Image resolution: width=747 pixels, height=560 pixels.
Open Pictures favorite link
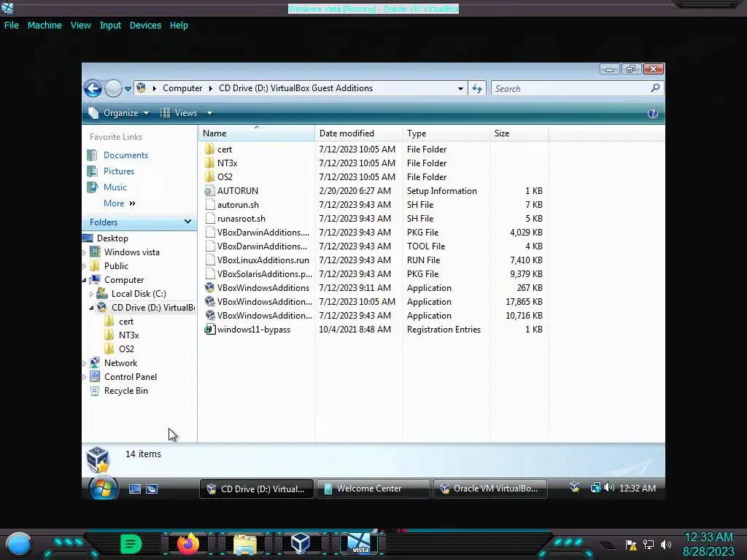(119, 171)
